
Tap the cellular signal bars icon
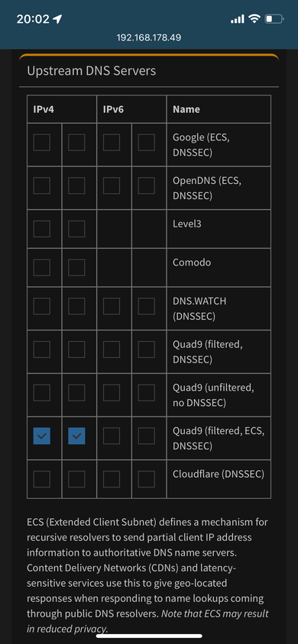(x=238, y=19)
